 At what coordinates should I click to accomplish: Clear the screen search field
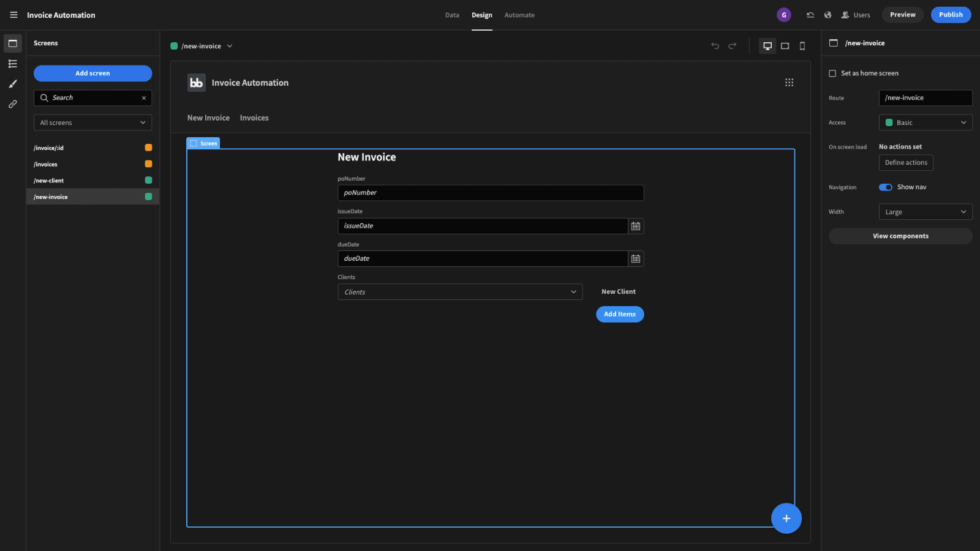[x=144, y=98]
